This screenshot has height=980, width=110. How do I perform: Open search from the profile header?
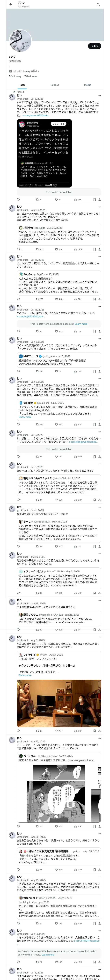98,5
